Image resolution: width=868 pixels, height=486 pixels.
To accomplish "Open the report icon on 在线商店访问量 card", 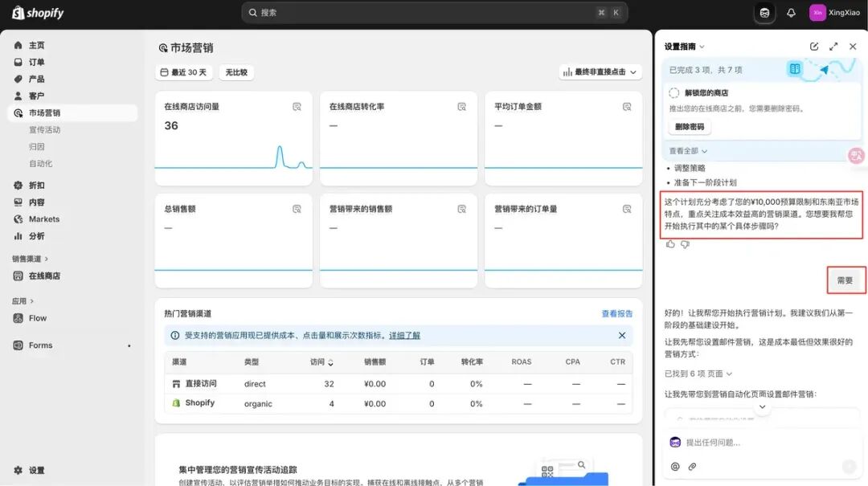I will pyautogui.click(x=297, y=107).
